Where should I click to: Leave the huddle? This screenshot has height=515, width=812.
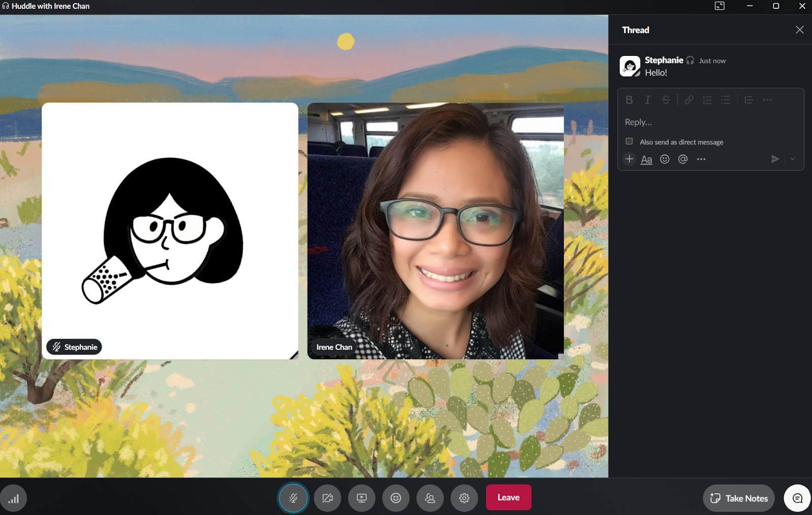(x=509, y=498)
